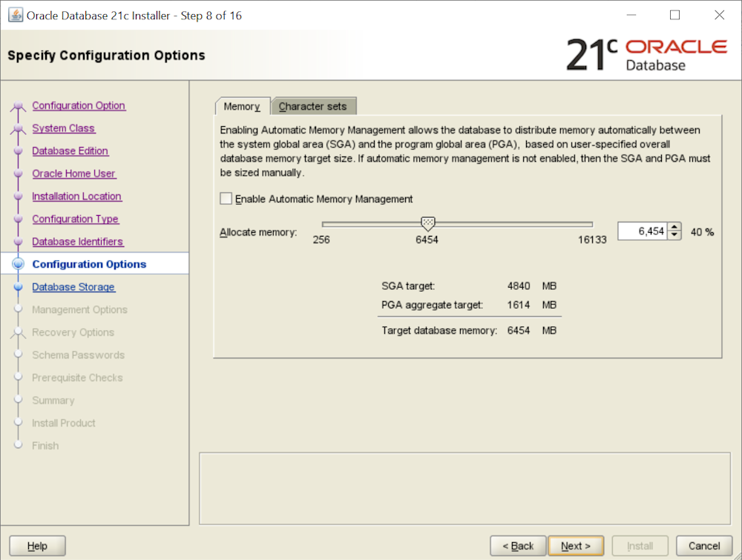
Task: Jump to Database Identifiers step
Action: pyautogui.click(x=78, y=242)
